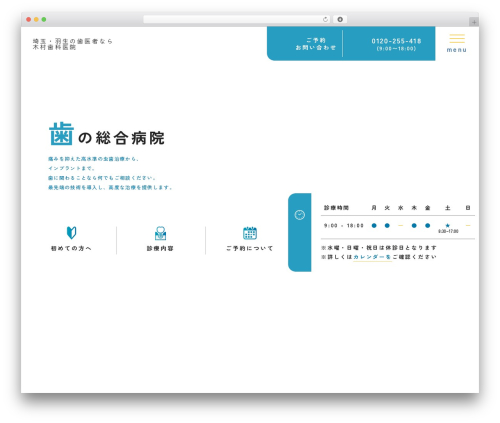This screenshot has width=500, height=423.
Task: Click the (9:00–18:00) text under phone number
Action: coord(396,49)
